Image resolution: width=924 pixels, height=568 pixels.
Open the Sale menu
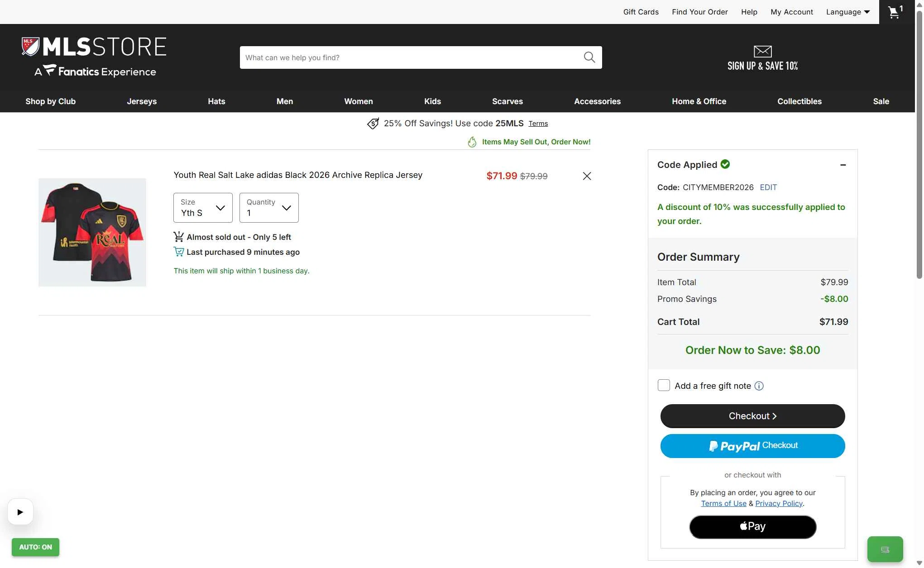(881, 101)
